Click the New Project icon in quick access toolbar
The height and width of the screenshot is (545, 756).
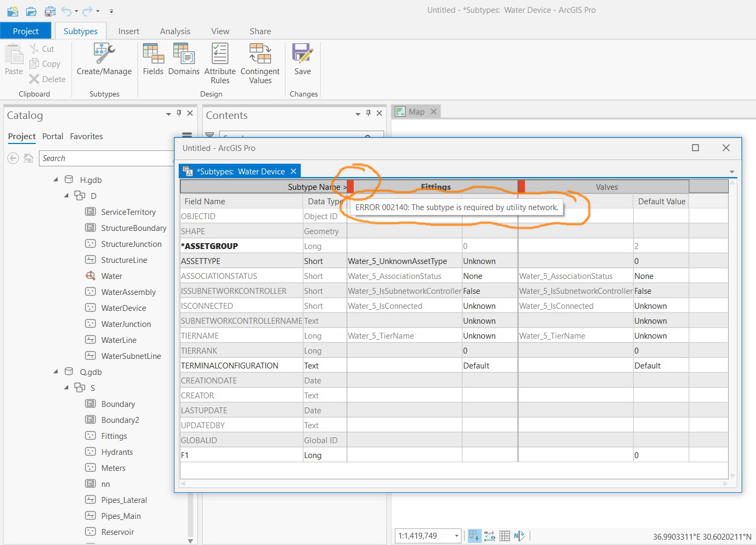pyautogui.click(x=13, y=11)
